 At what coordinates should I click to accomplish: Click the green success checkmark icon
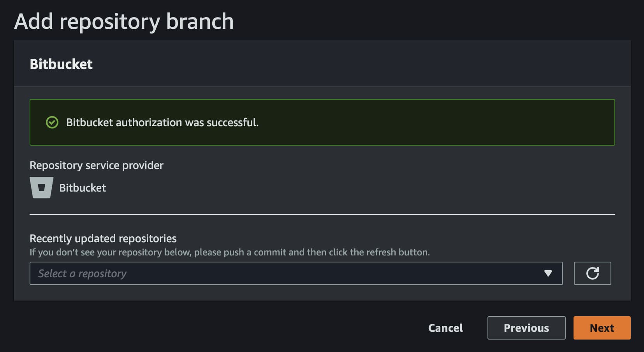click(x=52, y=122)
